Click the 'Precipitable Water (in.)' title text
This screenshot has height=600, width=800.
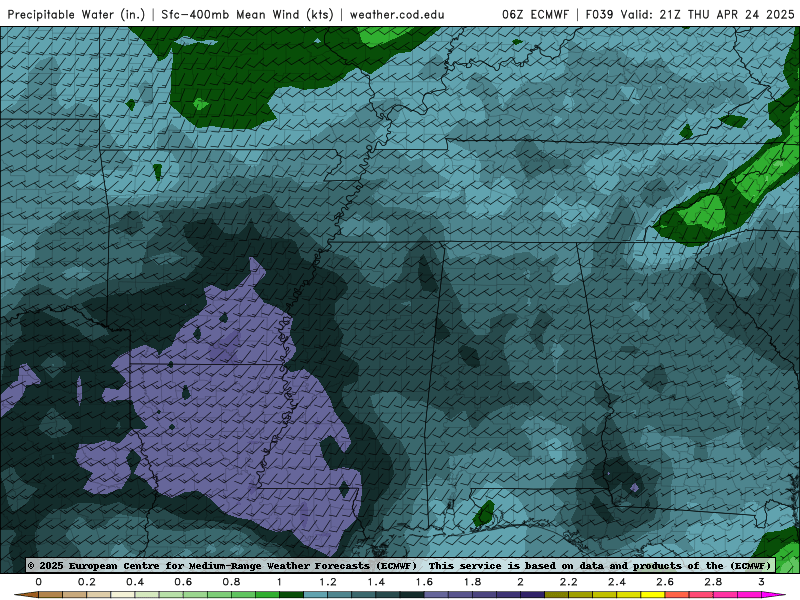pyautogui.click(x=77, y=15)
